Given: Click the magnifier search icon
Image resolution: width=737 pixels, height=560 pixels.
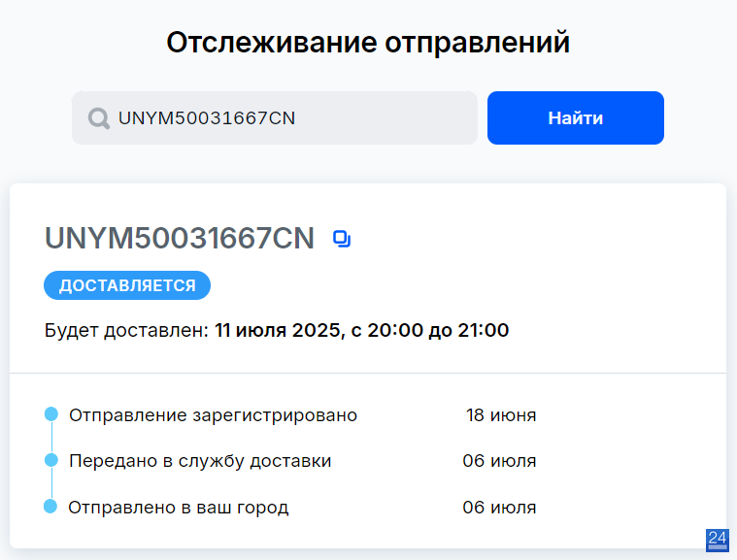Looking at the screenshot, I should 99,118.
